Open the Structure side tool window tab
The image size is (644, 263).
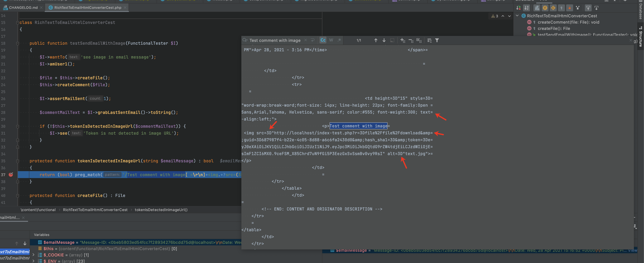pyautogui.click(x=641, y=37)
